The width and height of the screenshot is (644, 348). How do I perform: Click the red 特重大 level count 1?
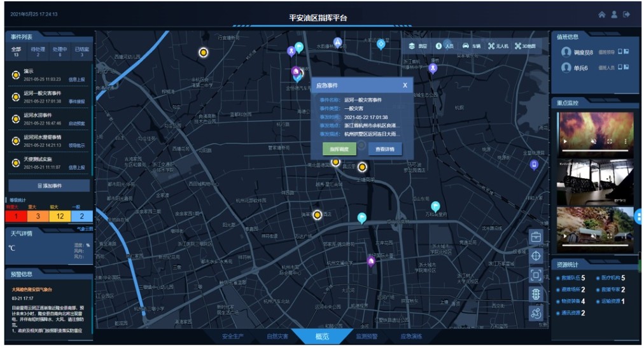click(16, 216)
